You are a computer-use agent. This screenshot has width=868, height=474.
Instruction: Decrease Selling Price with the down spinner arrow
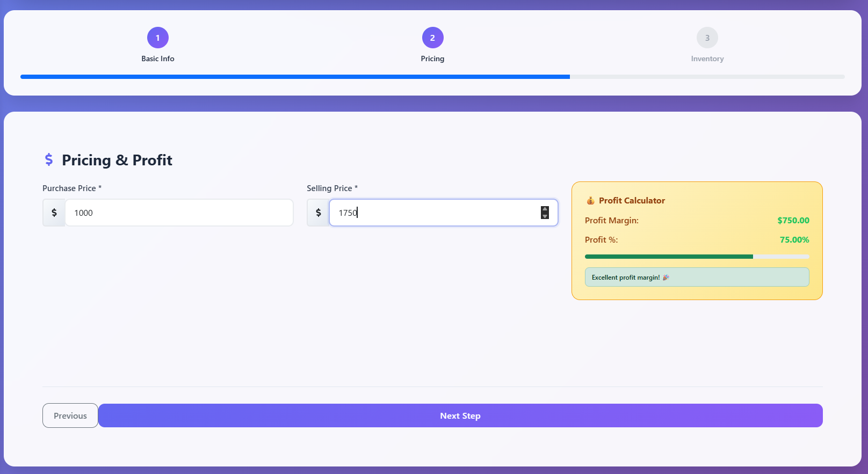pos(545,216)
